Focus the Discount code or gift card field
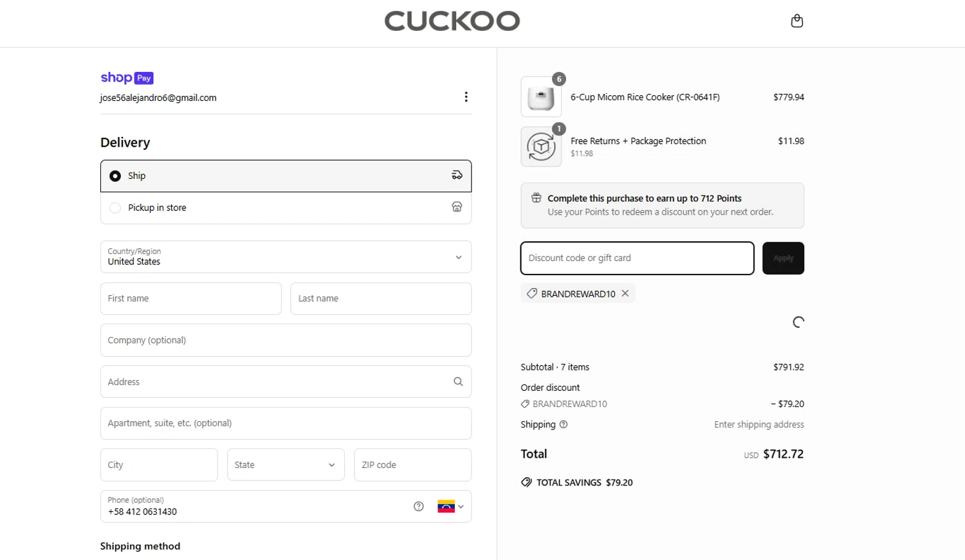This screenshot has height=560, width=965. click(x=637, y=258)
